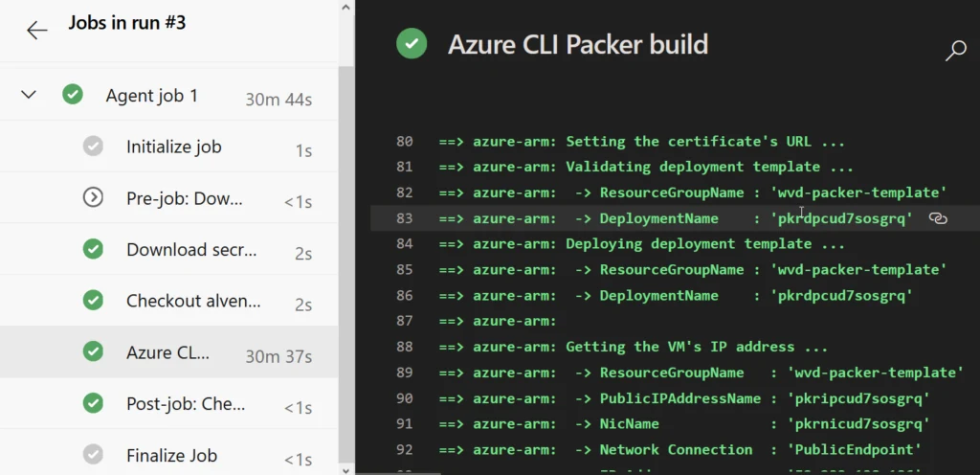Screen dimensions: 980x475
Task: Click the jobs list scrollbar down arrow
Action: (346, 468)
